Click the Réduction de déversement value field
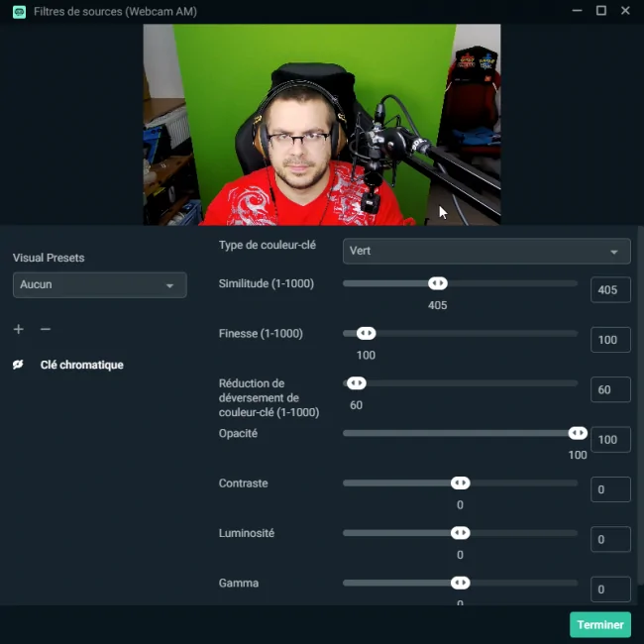The width and height of the screenshot is (644, 644). pyautogui.click(x=610, y=389)
